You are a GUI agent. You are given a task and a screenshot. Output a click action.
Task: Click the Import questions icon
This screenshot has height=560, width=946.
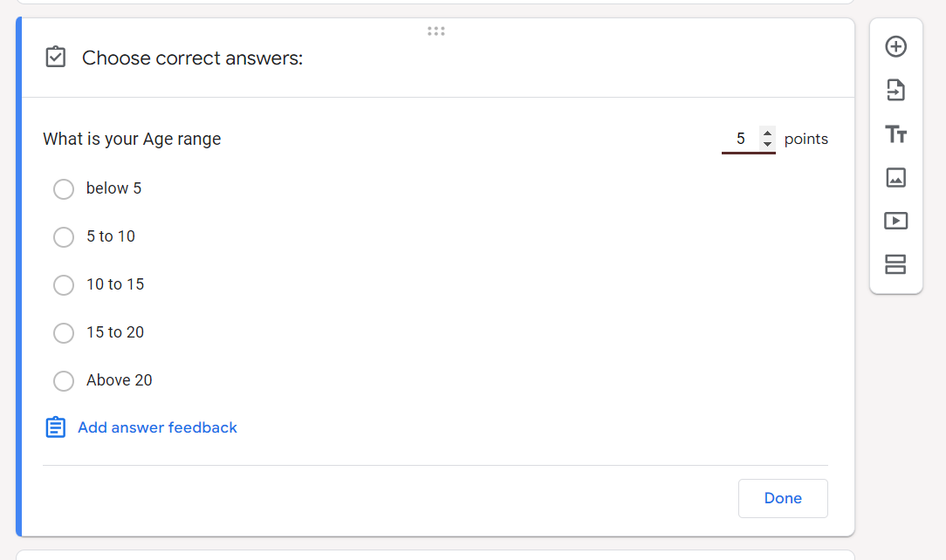pos(896,90)
